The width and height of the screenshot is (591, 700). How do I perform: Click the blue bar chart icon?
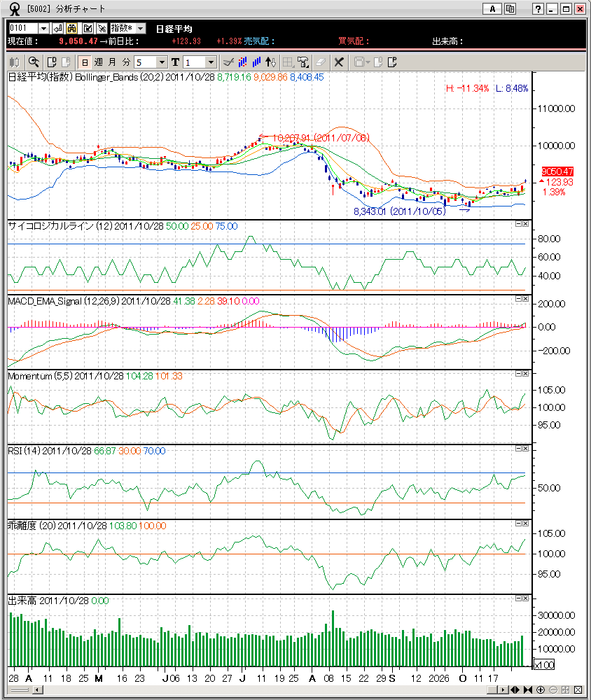257,62
